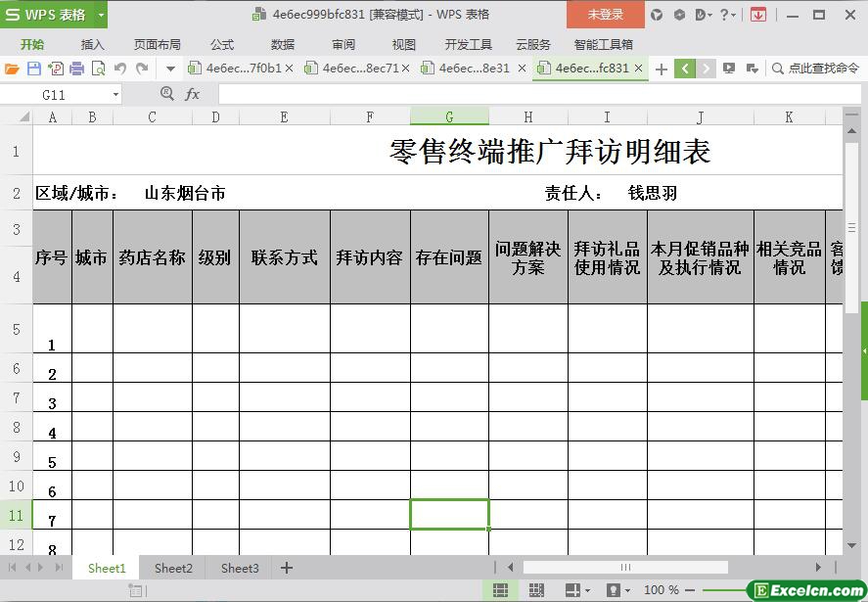Click the 药店名称 header cell
The image size is (868, 602).
click(x=153, y=257)
